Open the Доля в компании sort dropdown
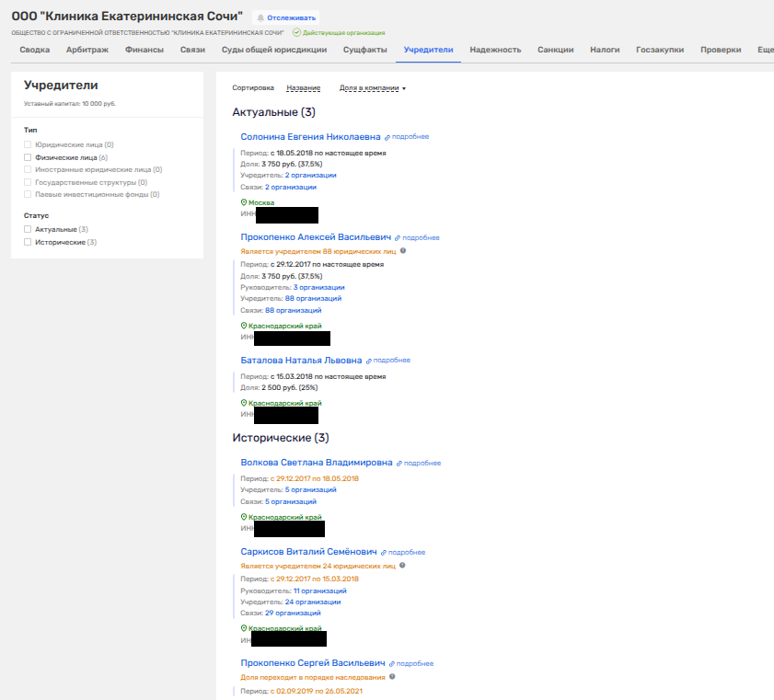The width and height of the screenshot is (774, 700). (x=372, y=88)
